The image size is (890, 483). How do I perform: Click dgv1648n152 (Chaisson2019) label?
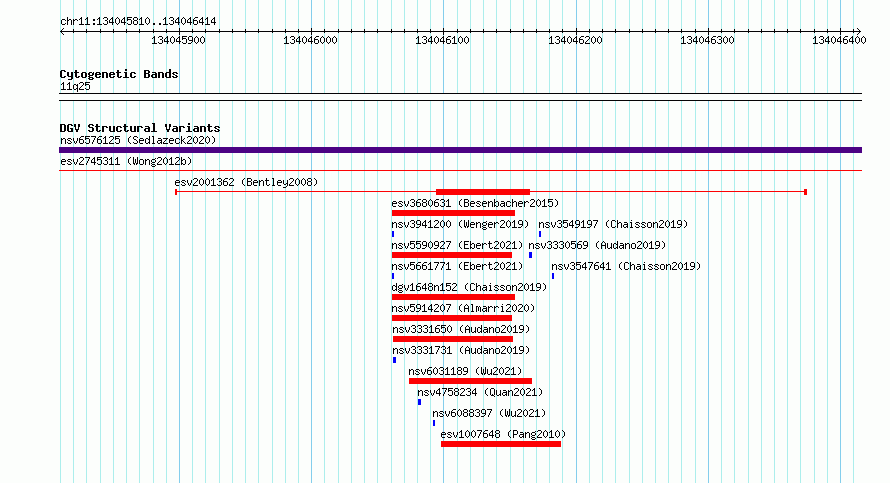[469, 287]
